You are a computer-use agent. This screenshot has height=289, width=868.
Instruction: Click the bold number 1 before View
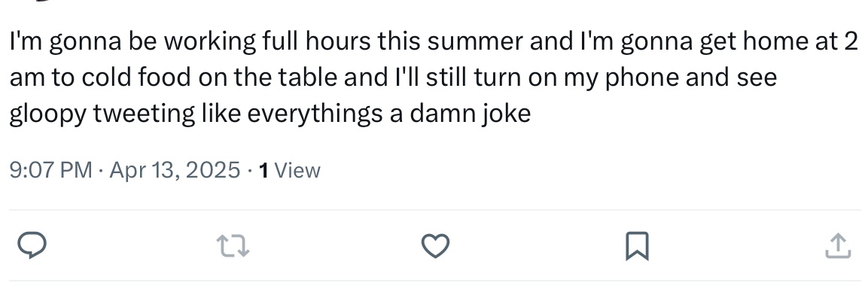click(x=263, y=170)
